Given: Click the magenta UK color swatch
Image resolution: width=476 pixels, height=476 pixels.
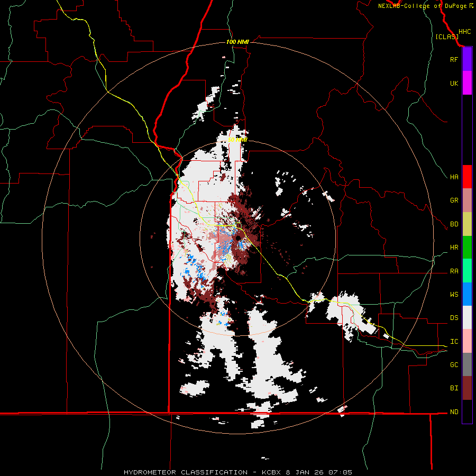Looking at the screenshot, I should (x=467, y=83).
